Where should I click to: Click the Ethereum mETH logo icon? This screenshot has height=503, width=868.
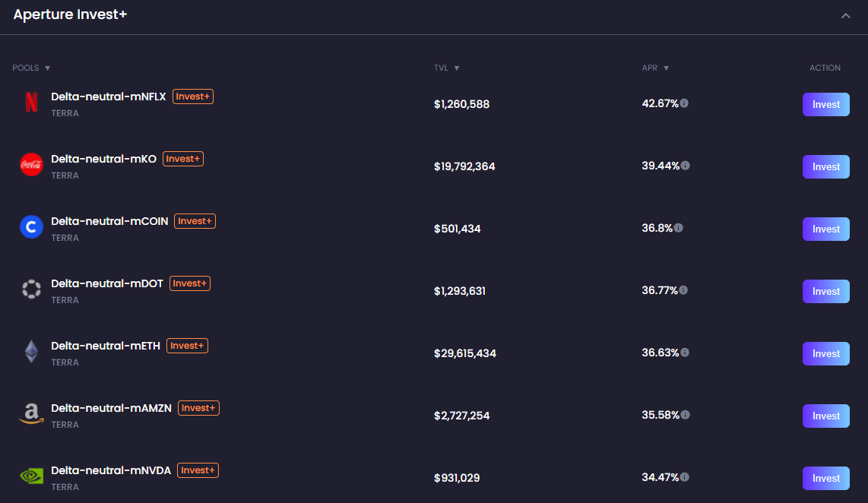(x=31, y=352)
